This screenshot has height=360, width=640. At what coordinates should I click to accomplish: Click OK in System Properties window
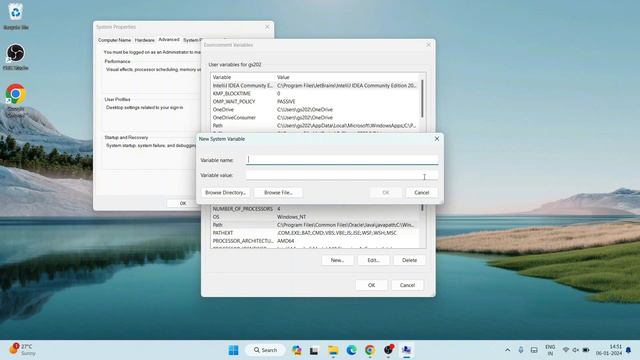(x=182, y=203)
